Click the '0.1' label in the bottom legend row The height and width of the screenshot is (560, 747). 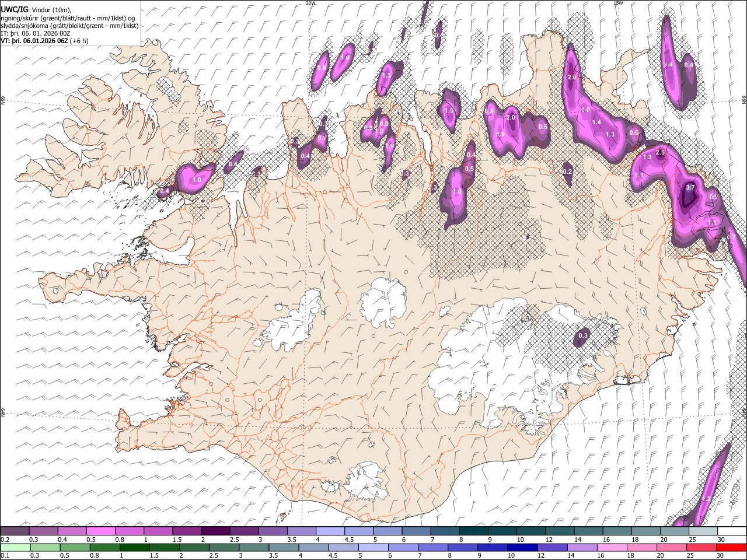point(4,555)
